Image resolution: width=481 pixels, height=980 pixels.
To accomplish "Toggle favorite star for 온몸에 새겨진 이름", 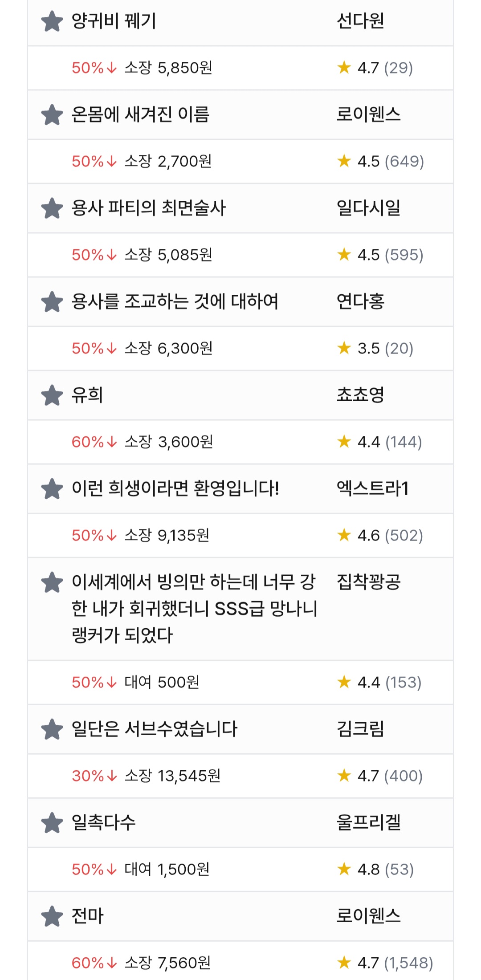I will pos(52,115).
